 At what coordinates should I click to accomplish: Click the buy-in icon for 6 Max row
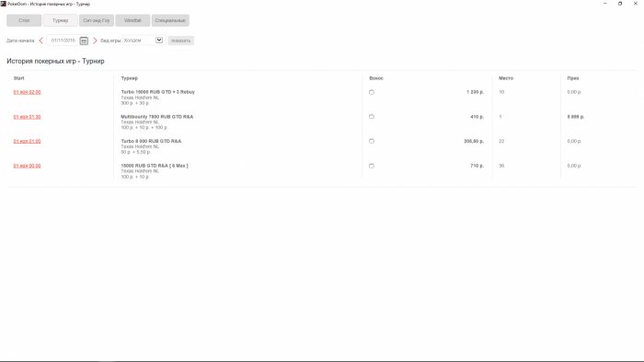click(372, 166)
